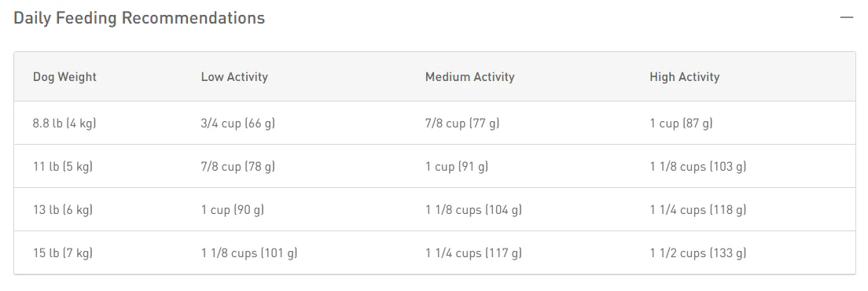Click the 7/8 cup (78 g) cell

point(238,167)
